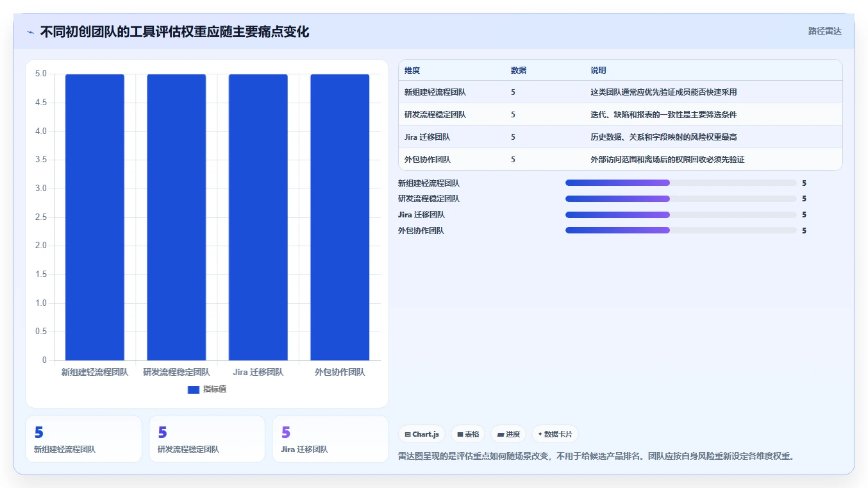This screenshot has height=488, width=868.
Task: Click the Jira 迁移团队 bar in chart
Action: (x=258, y=217)
